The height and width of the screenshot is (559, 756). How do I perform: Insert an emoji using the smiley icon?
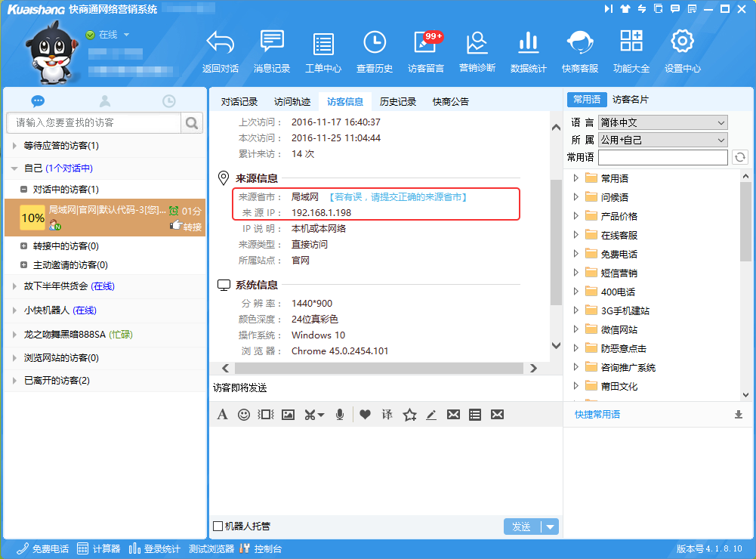point(244,415)
